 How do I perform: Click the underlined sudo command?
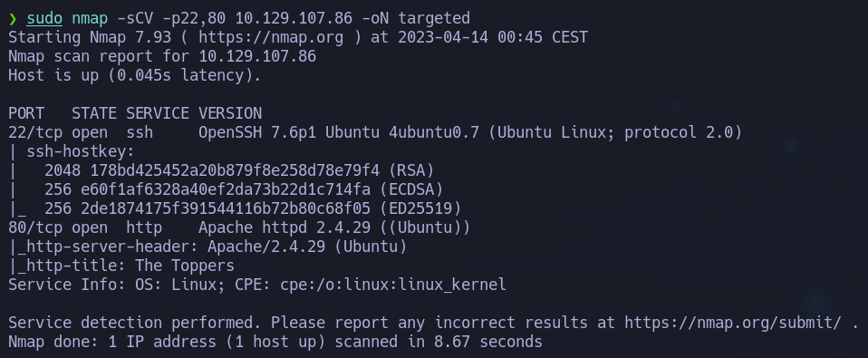coord(44,19)
